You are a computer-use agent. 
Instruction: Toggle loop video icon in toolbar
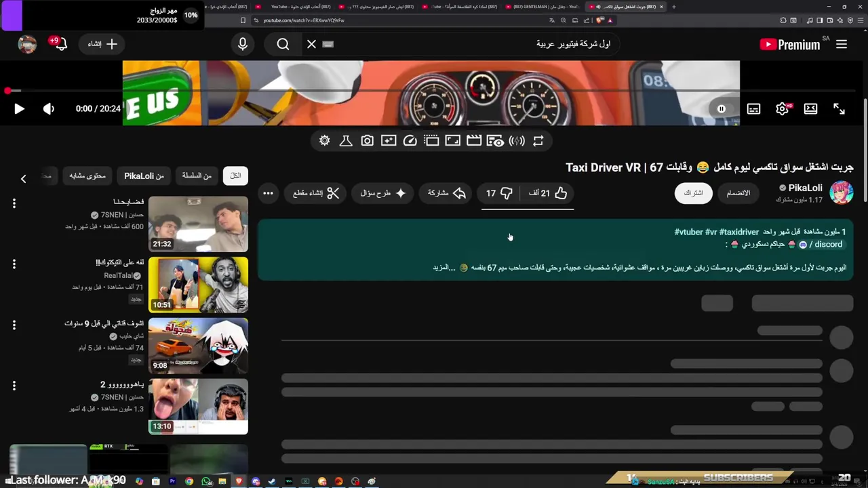[x=538, y=140]
